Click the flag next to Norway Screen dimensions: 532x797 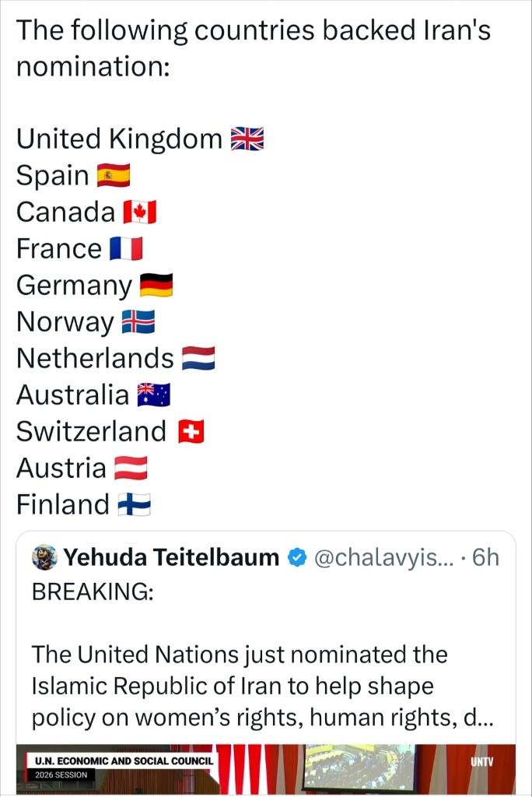tap(138, 322)
